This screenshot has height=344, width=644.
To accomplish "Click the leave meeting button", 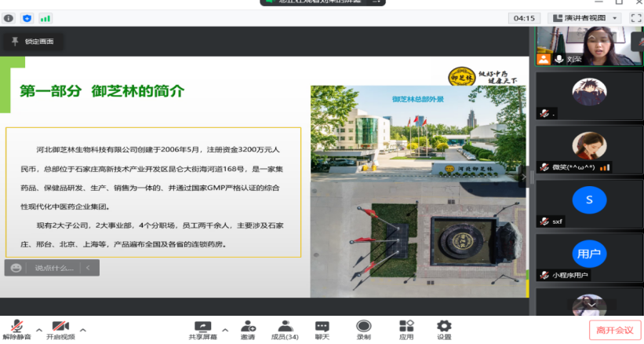I will tap(615, 330).
